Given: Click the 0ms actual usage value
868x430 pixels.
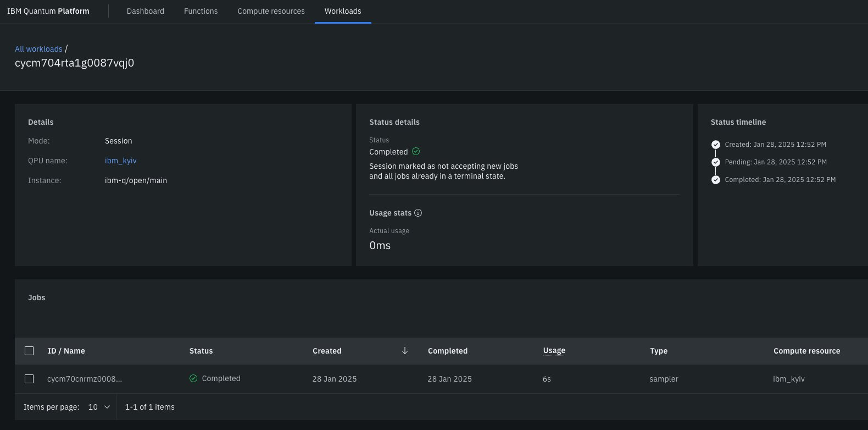Looking at the screenshot, I should [380, 245].
